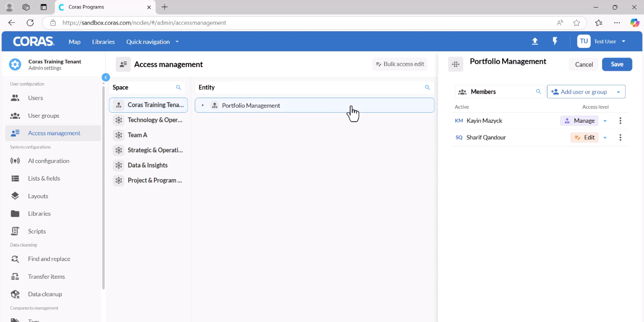Open access level dropdown for Sharif Qandour
The width and height of the screenshot is (644, 322).
click(605, 138)
